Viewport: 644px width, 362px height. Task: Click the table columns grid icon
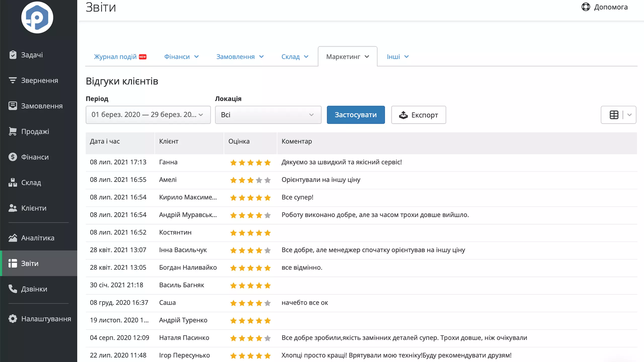[614, 115]
